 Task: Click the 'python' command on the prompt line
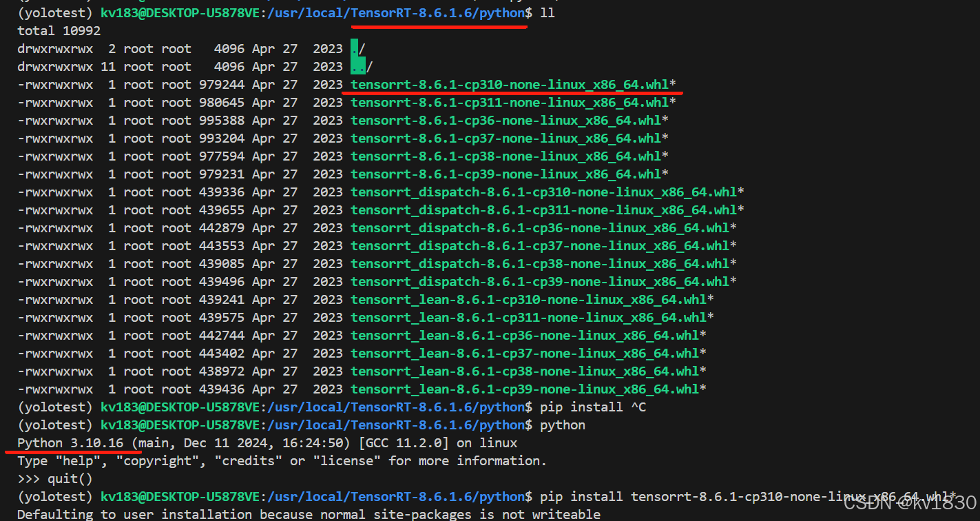coord(563,425)
